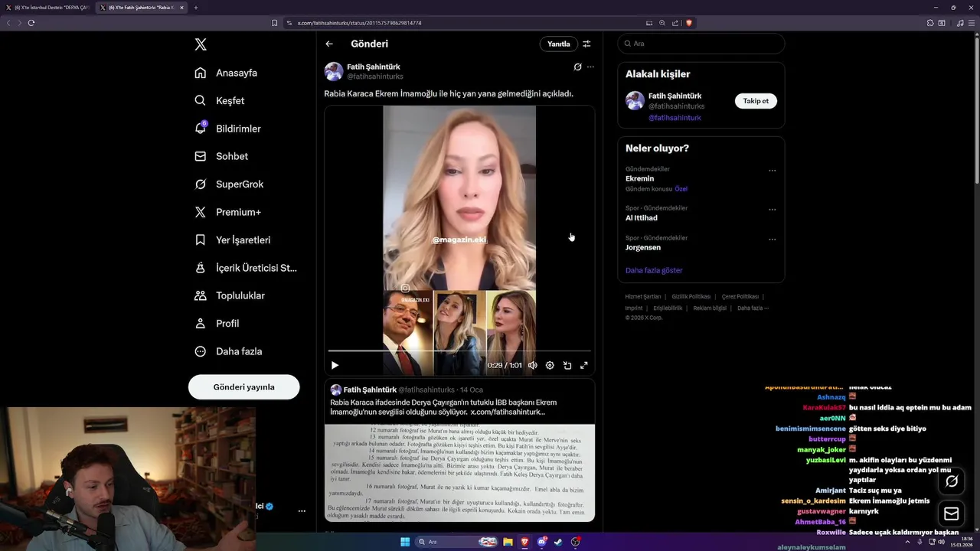The width and height of the screenshot is (980, 551).
Task: Open @fatihsahinturk mention link
Action: click(x=675, y=118)
